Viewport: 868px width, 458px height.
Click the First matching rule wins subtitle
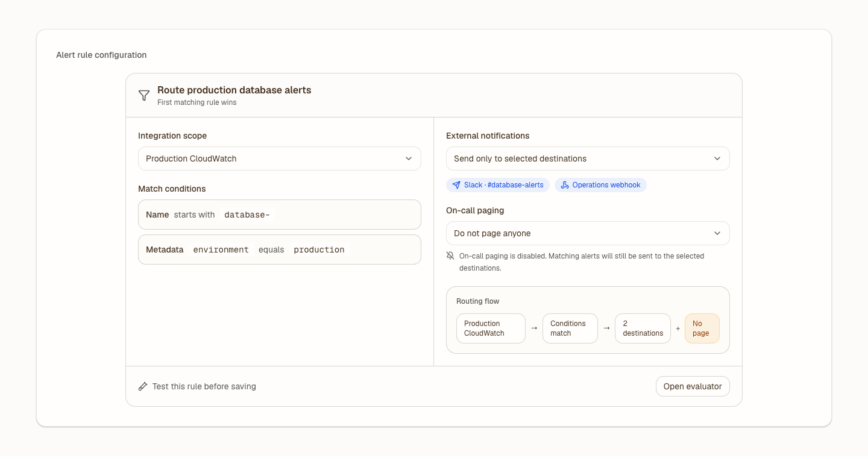pyautogui.click(x=197, y=102)
